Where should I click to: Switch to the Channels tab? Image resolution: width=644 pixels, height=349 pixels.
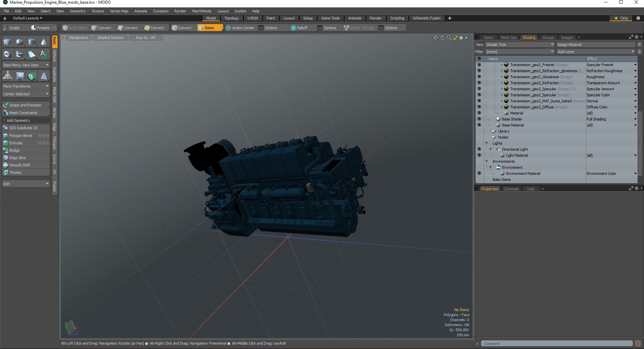click(511, 189)
